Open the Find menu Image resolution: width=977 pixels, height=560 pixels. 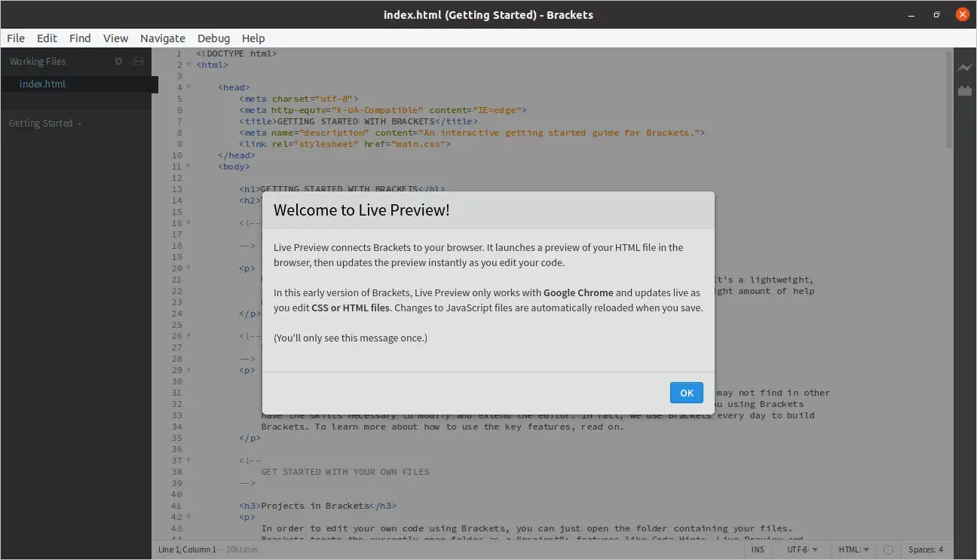click(x=80, y=38)
